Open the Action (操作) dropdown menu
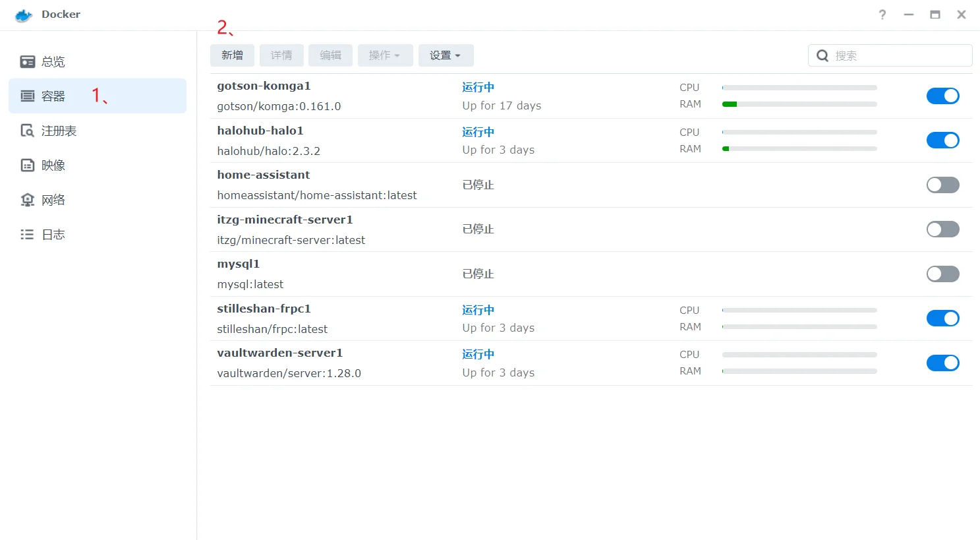Viewport: 980px width, 540px height. click(385, 55)
